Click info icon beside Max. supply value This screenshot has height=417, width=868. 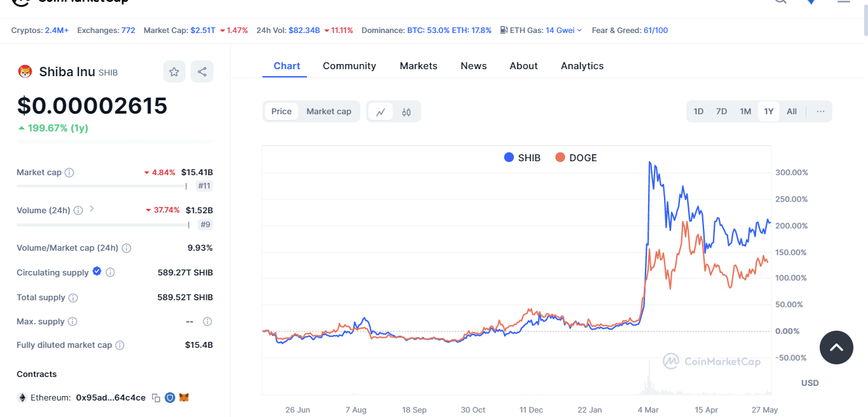pos(207,322)
